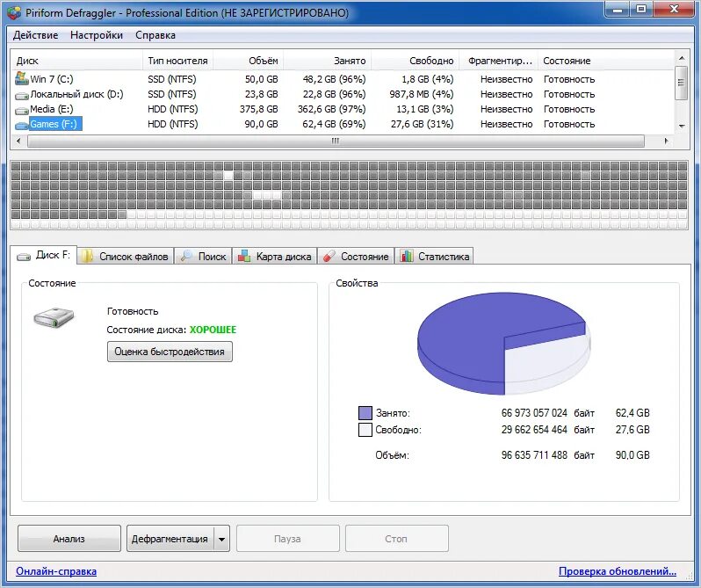Click the hard disk image in Состояние panel
Viewport: 701px width, 588px height.
coord(54,317)
